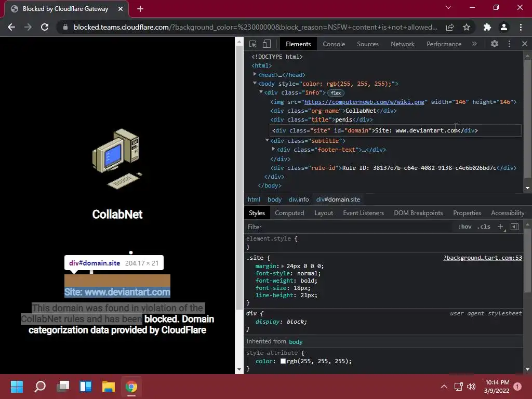Select the div class title line
This screenshot has height=399, width=532.
click(321, 119)
